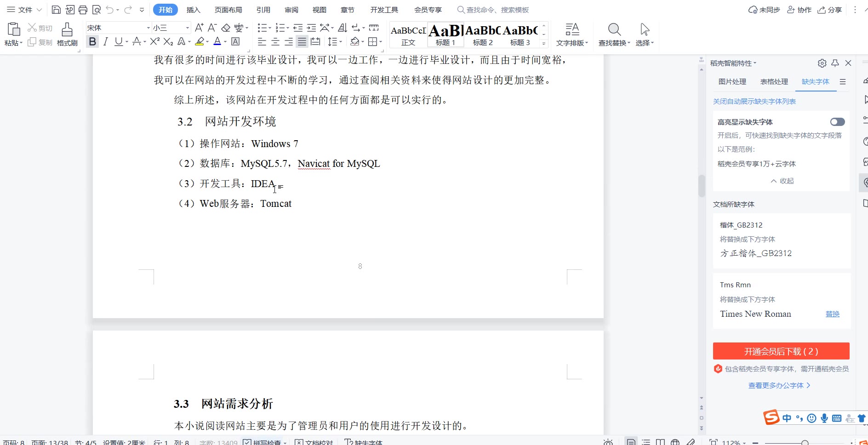Screen dimensions: 868x445
Task: Open the font size dropdown
Action: tap(187, 28)
